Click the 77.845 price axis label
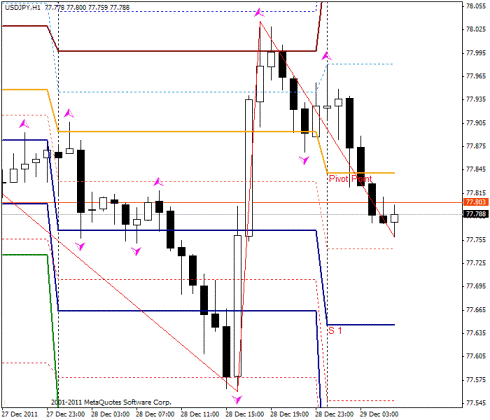This screenshot has height=420, width=490. 476,169
